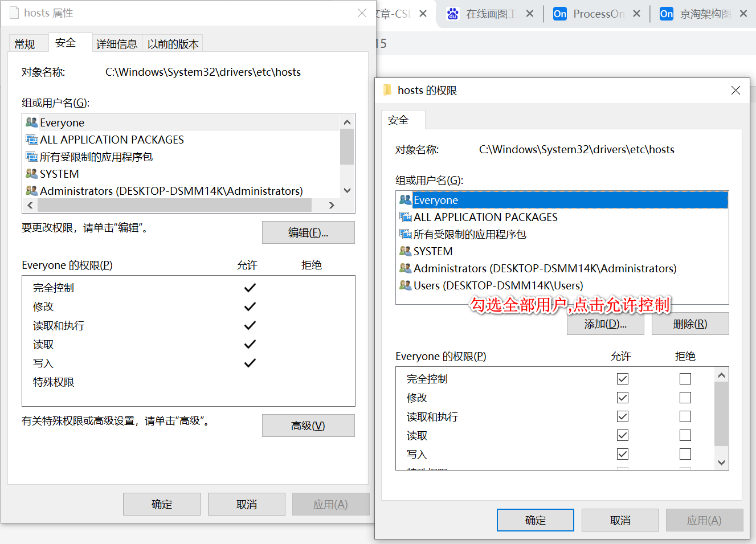Image resolution: width=756 pixels, height=544 pixels.
Task: Check 修改 deny checkbox
Action: click(685, 398)
